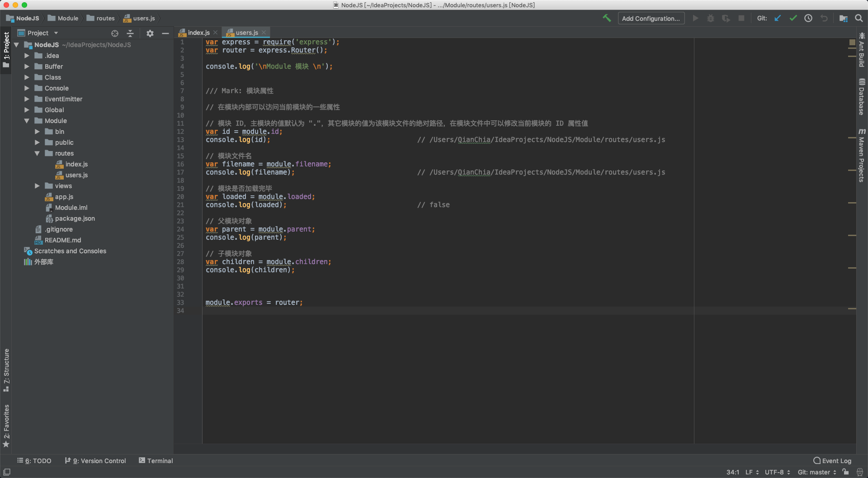Click Scroll from Source target icon
Screen dimensions: 868x478
(115, 33)
